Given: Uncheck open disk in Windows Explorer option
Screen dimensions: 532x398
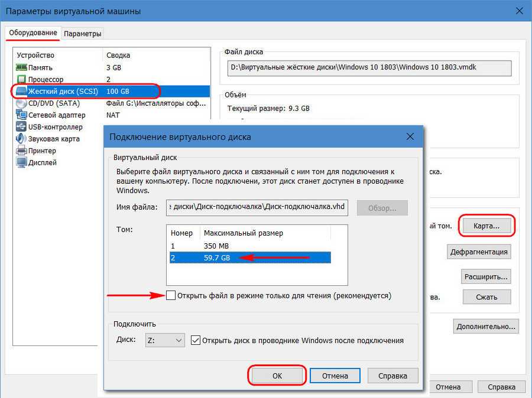Looking at the screenshot, I should tap(196, 340).
